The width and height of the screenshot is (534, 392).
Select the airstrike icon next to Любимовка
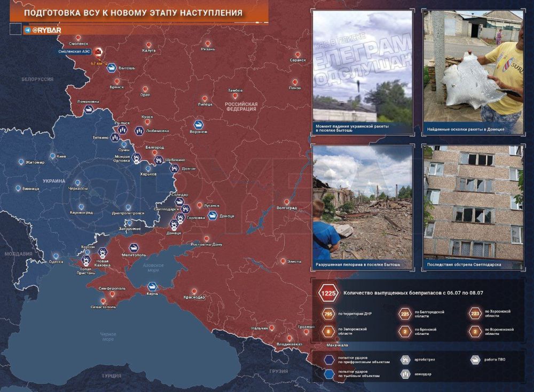[x=139, y=130]
